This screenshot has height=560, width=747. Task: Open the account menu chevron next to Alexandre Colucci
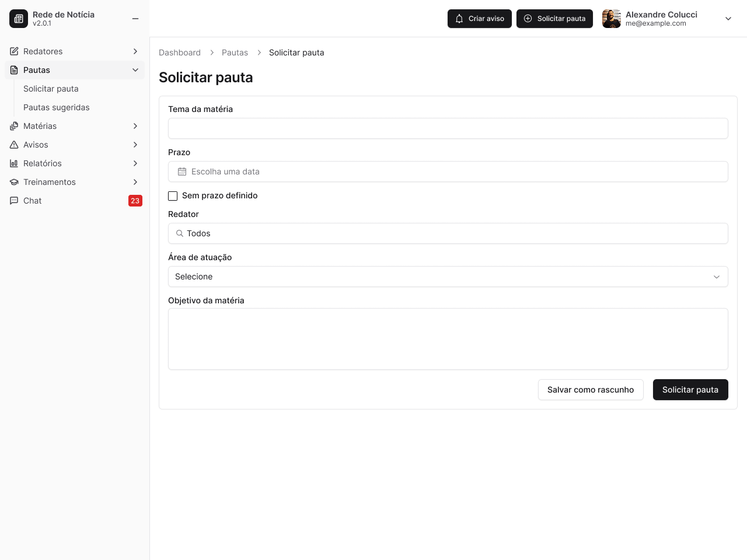[728, 19]
